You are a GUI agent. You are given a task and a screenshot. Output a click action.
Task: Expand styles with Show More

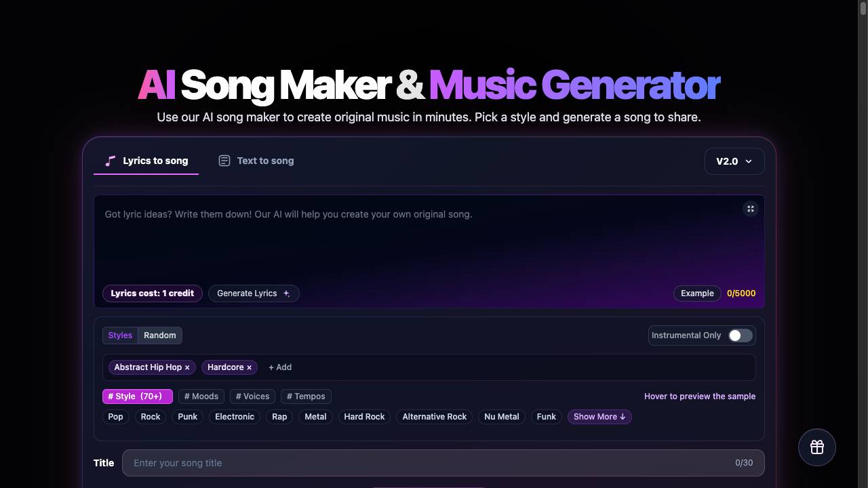tap(599, 417)
